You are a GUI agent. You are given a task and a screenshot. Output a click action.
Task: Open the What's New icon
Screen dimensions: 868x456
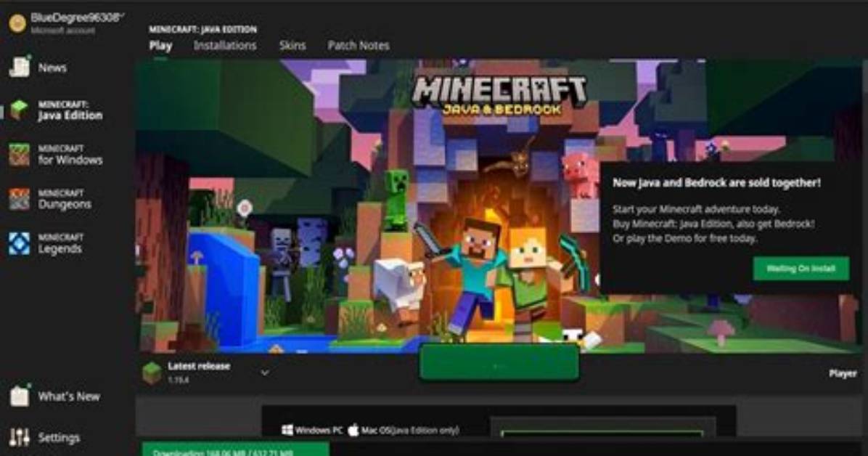pos(20,396)
